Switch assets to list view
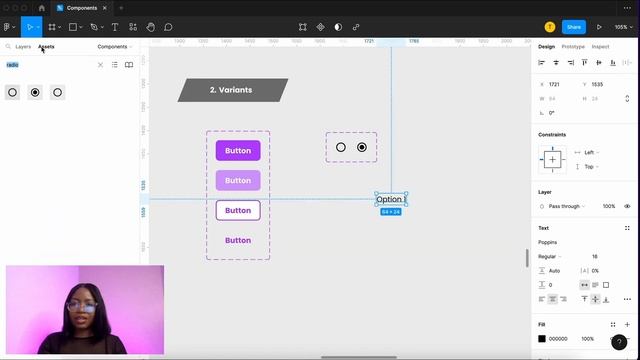The image size is (640, 360). 115,65
